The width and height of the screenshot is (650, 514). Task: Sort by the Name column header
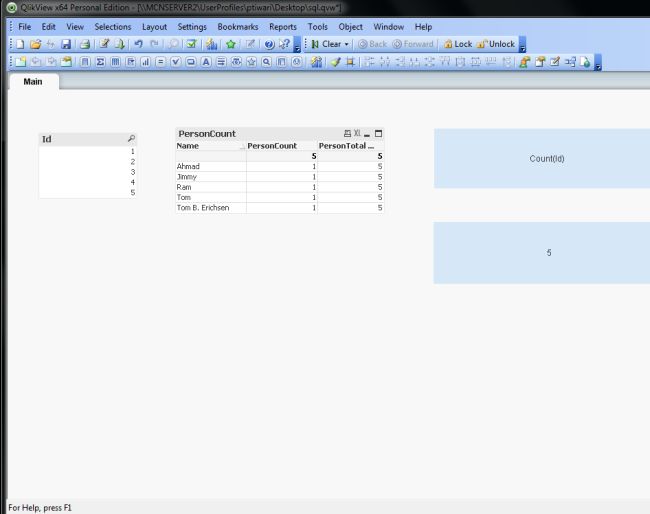point(211,146)
